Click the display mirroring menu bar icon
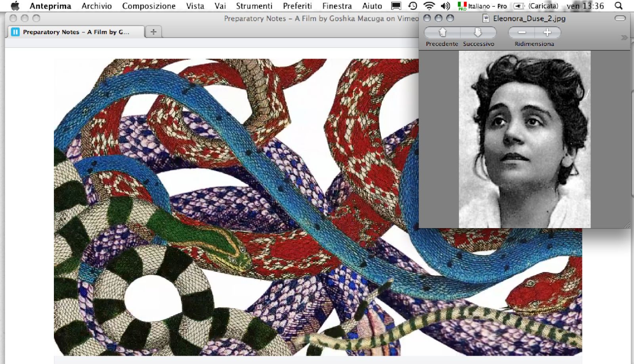The width and height of the screenshot is (634, 364). coord(396,6)
